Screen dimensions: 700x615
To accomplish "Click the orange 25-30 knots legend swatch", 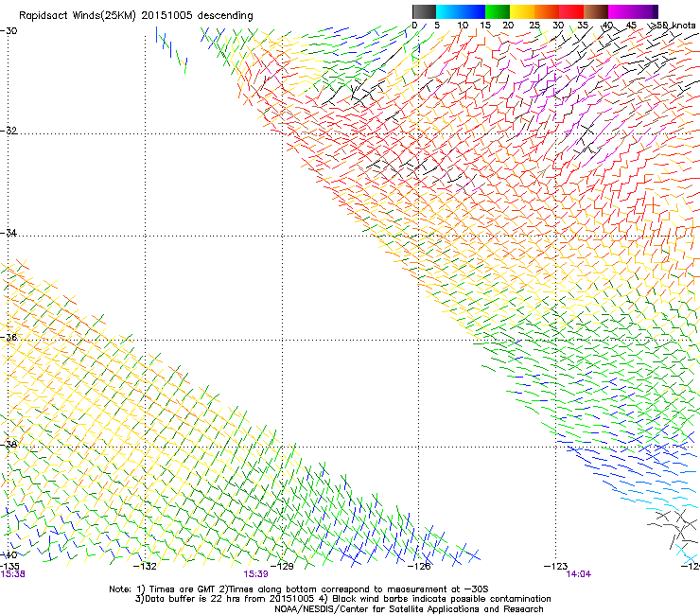I will coord(547,11).
